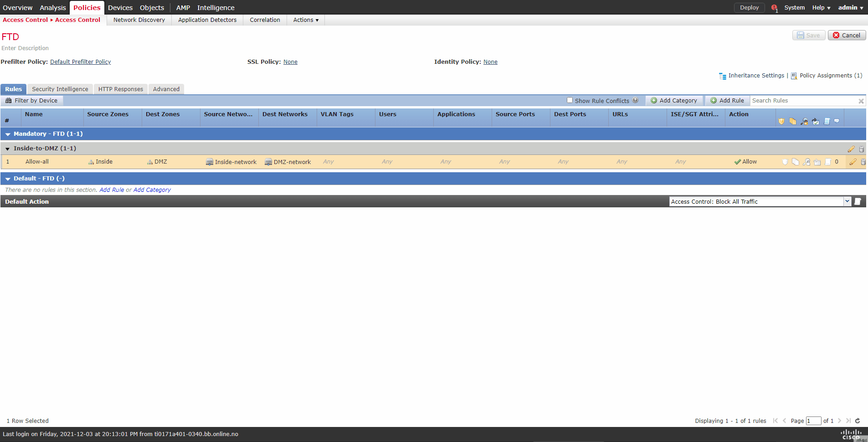The width and height of the screenshot is (868, 442).
Task: Click the FTD policy name
Action: coord(10,37)
